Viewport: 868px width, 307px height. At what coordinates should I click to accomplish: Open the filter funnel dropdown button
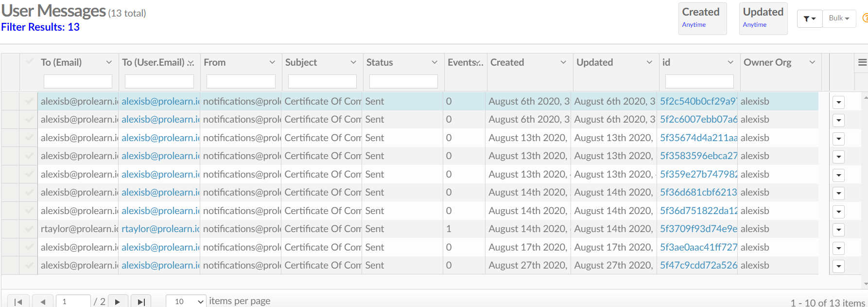(x=810, y=18)
